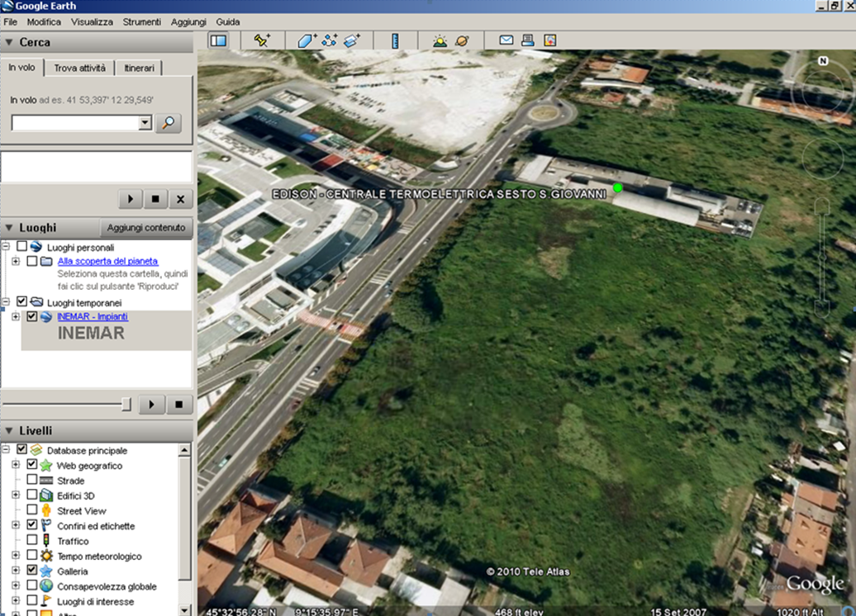Click the magnifying glass search button
This screenshot has height=616, width=856.
coord(169,123)
